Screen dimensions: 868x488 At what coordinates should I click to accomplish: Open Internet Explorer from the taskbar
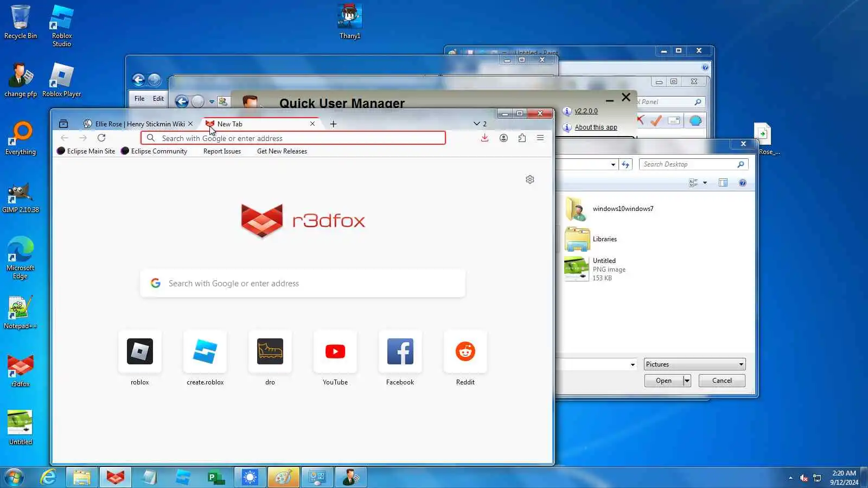pyautogui.click(x=49, y=478)
